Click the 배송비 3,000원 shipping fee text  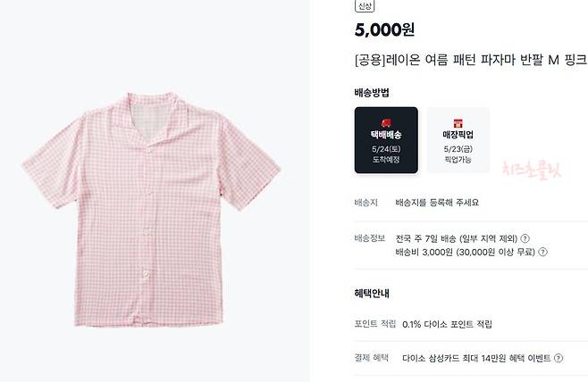click(424, 252)
